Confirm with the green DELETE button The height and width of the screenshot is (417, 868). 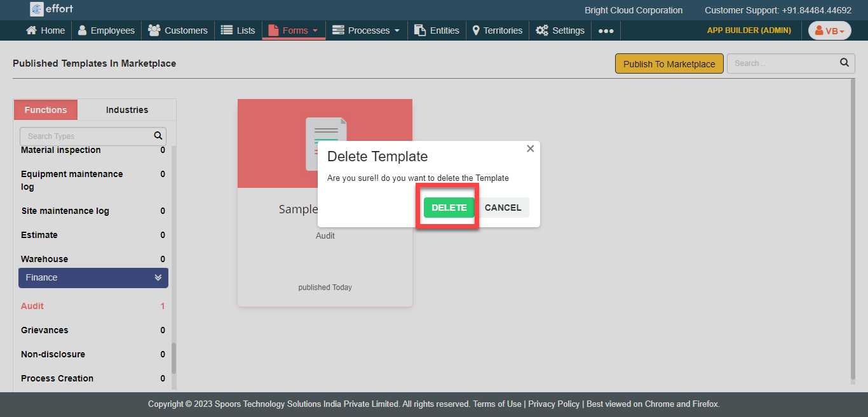coord(449,208)
